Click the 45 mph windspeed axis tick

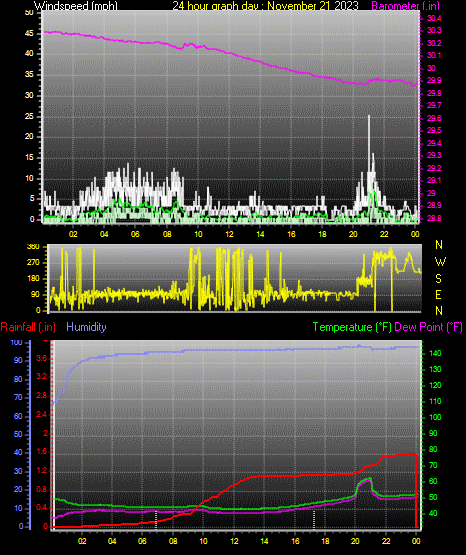pos(29,34)
